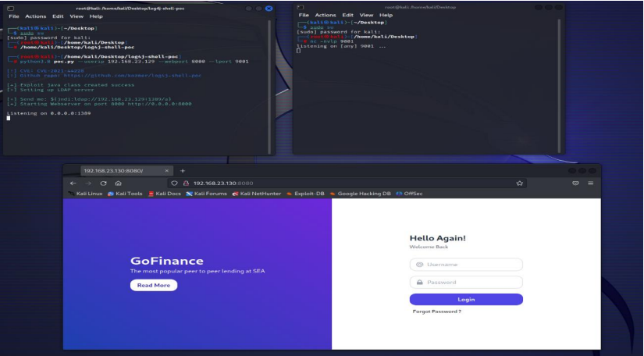644x356 pixels.
Task: Click the python3.8 poc.py command line
Action: click(x=134, y=62)
